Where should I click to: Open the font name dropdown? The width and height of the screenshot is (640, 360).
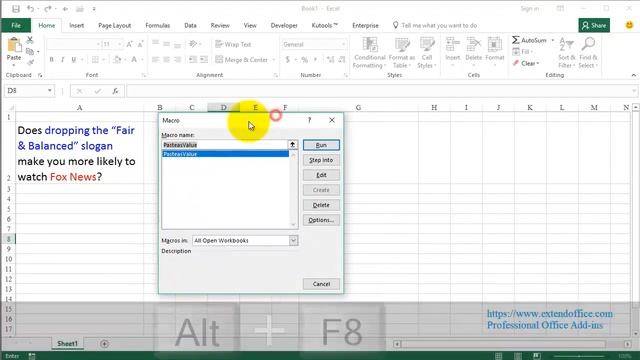tap(98, 44)
